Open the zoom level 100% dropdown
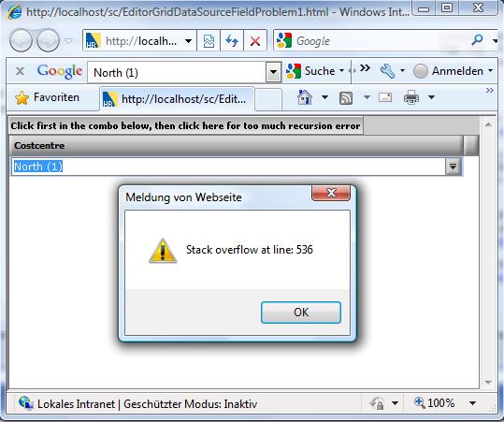Screen dimensions: 504x422 point(472,403)
